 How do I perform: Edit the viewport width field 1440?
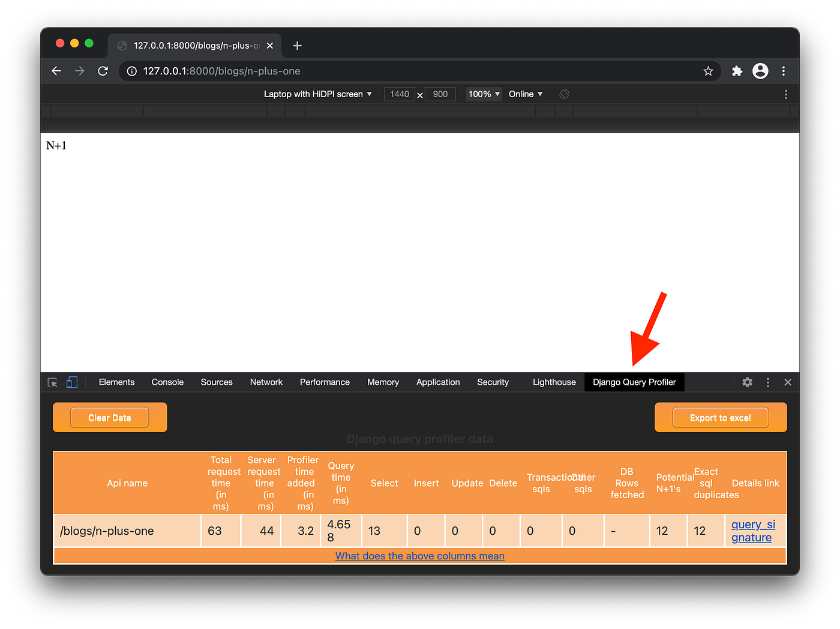pos(400,94)
